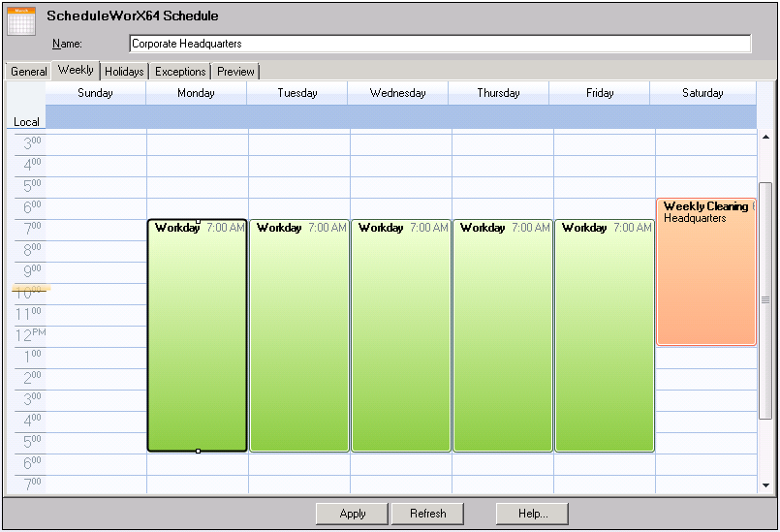Select the Friday Workday event
This screenshot has height=532, width=780.
[x=604, y=339]
